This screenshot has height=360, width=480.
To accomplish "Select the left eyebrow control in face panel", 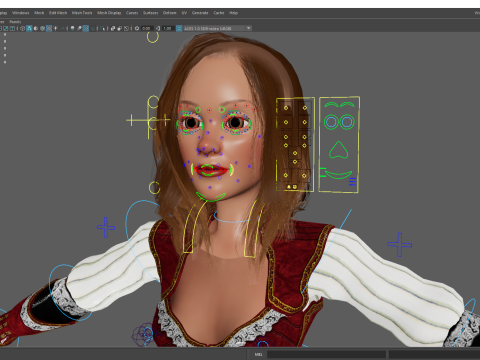I will coord(331,105).
